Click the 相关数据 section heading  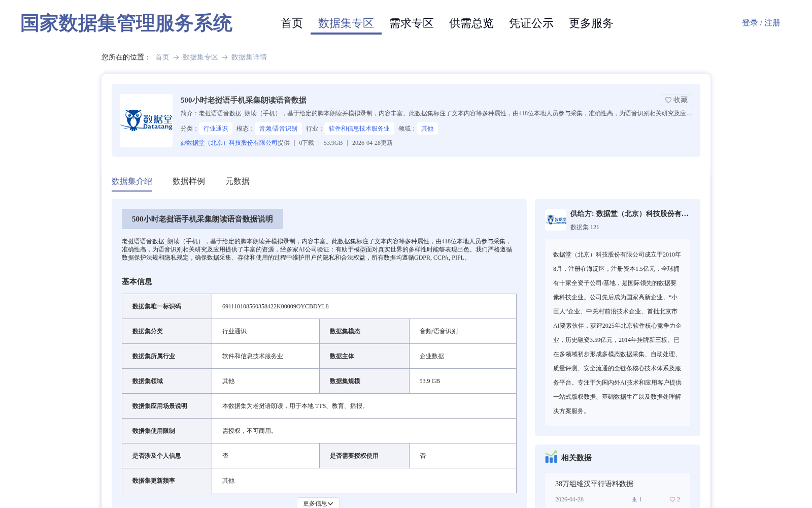tap(577, 458)
